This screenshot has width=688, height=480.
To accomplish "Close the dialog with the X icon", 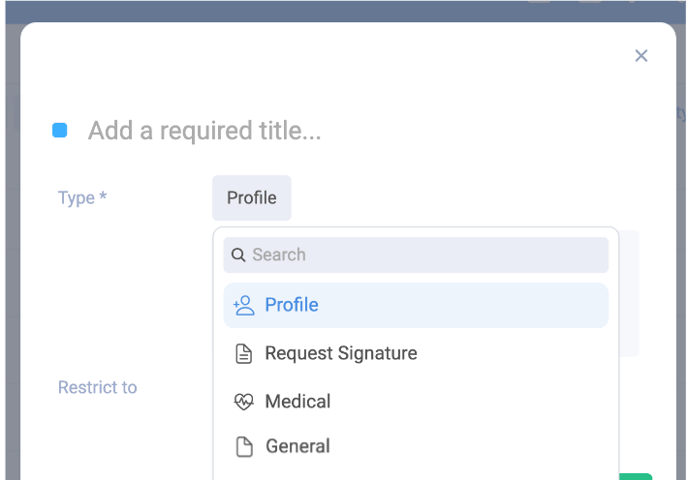I will [x=641, y=56].
